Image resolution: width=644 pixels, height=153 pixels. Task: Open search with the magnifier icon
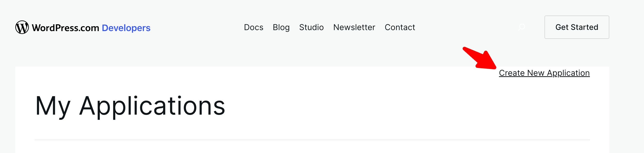522,27
